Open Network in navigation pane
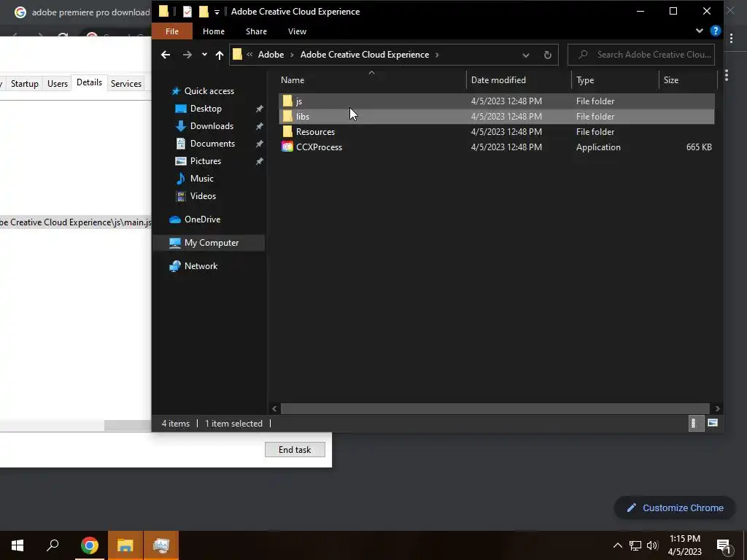The image size is (747, 560). [x=201, y=266]
